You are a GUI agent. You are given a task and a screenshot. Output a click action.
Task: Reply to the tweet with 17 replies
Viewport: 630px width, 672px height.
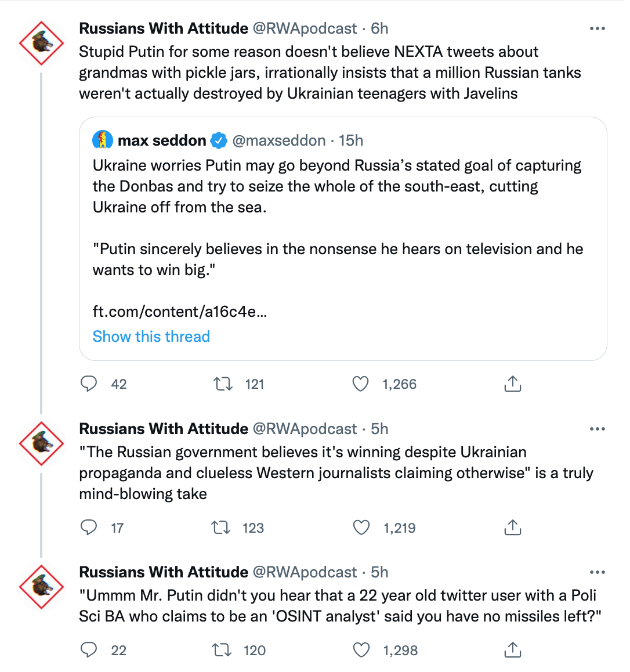pyautogui.click(x=89, y=527)
